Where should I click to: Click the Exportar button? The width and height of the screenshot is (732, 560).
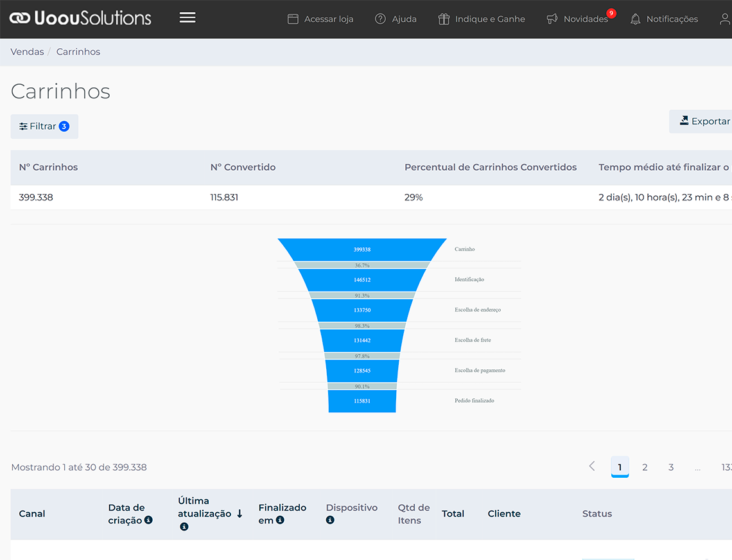(704, 121)
